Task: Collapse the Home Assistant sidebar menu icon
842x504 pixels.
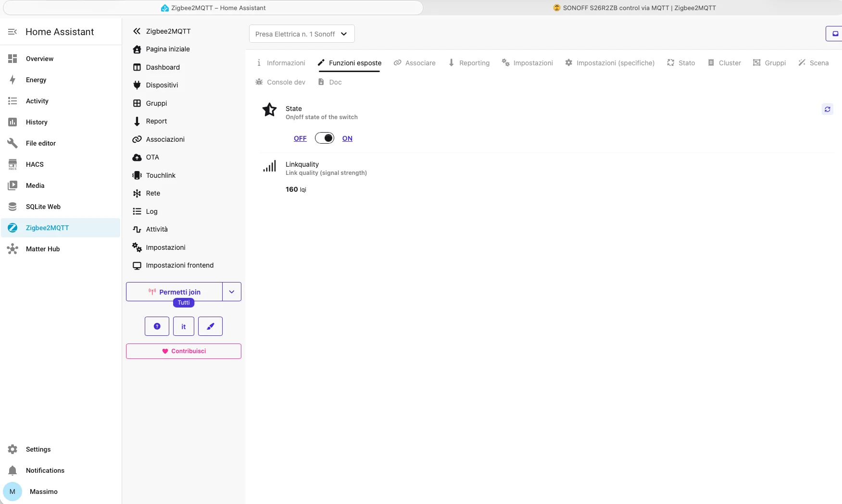Action: [13, 32]
